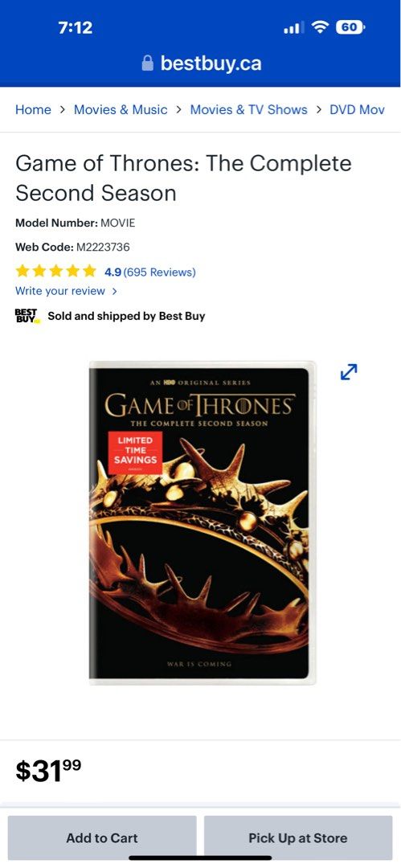Tap the expand image arrows icon

[x=349, y=372]
